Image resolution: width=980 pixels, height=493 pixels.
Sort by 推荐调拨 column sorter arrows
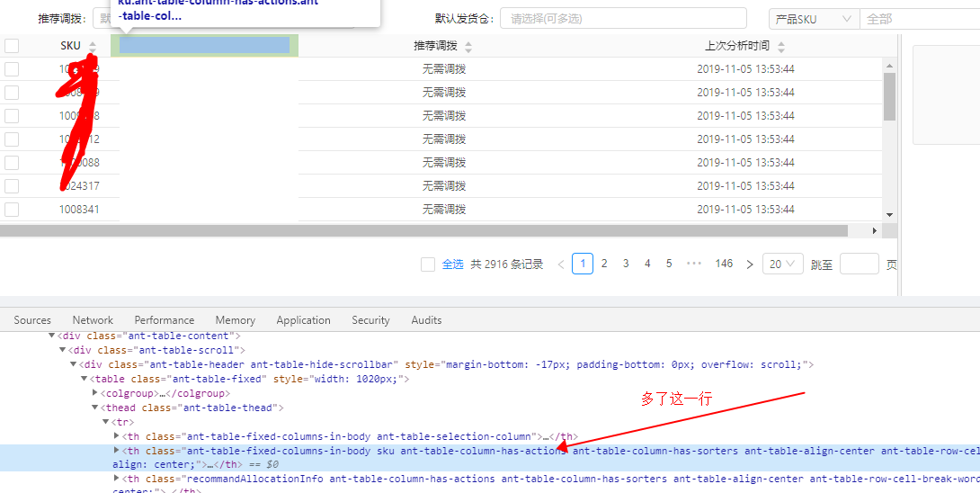coord(468,46)
